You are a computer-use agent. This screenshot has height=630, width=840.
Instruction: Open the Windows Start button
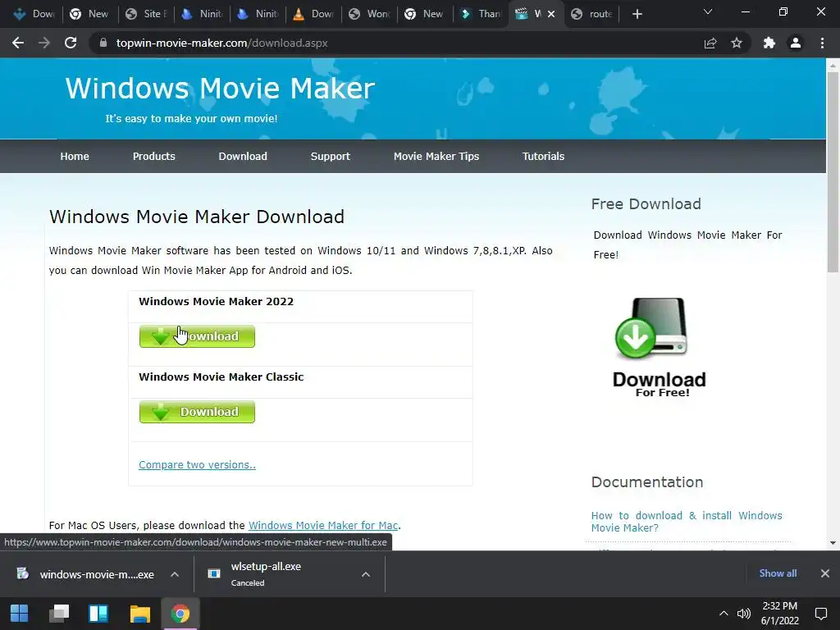pos(20,614)
